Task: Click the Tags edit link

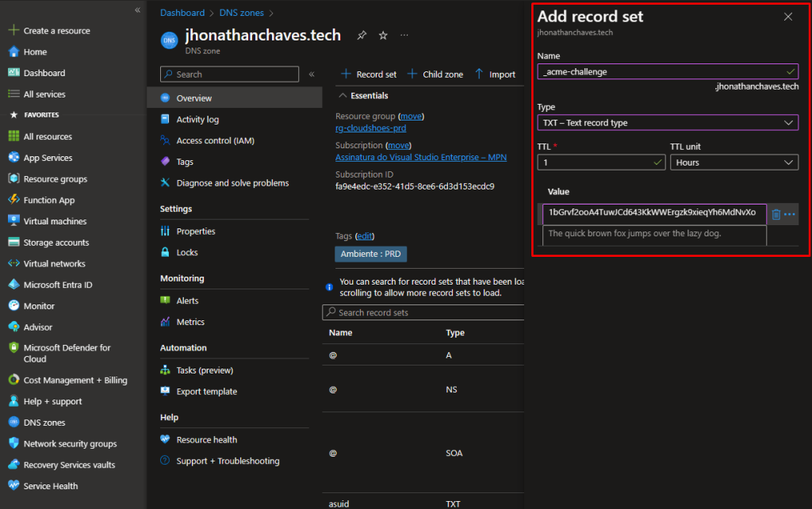Action: [365, 236]
